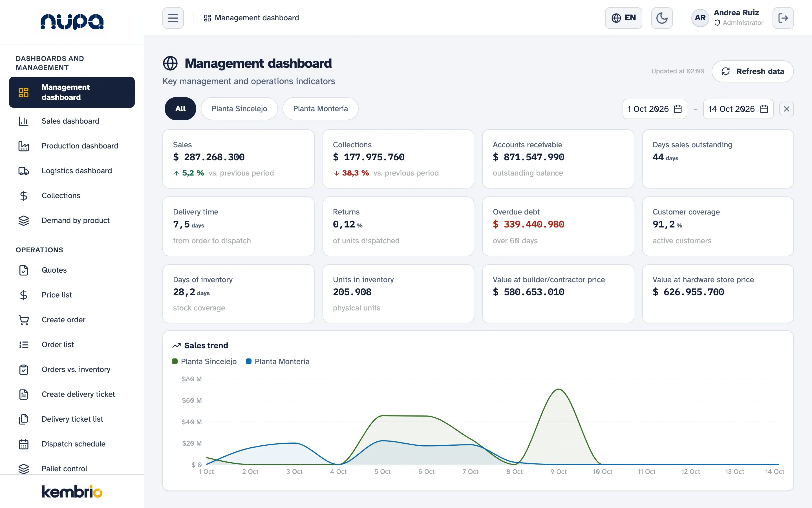Click the Sales dashboard bar chart icon
Viewport: 812px width, 508px height.
(x=23, y=121)
